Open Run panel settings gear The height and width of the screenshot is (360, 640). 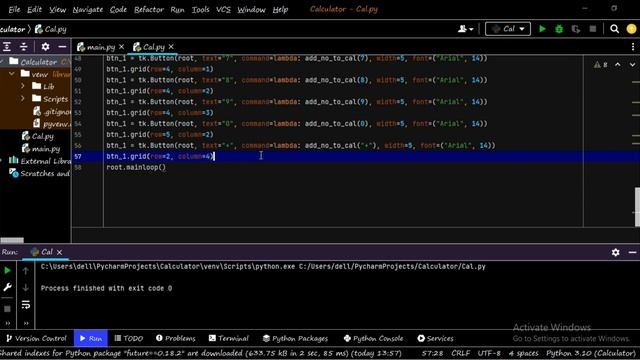coord(616,252)
